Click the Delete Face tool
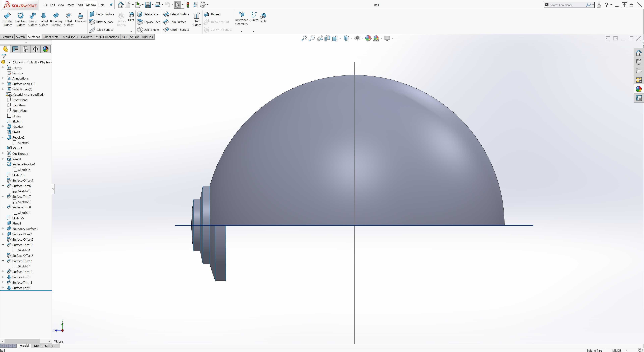The height and width of the screenshot is (352, 644). tap(148, 14)
